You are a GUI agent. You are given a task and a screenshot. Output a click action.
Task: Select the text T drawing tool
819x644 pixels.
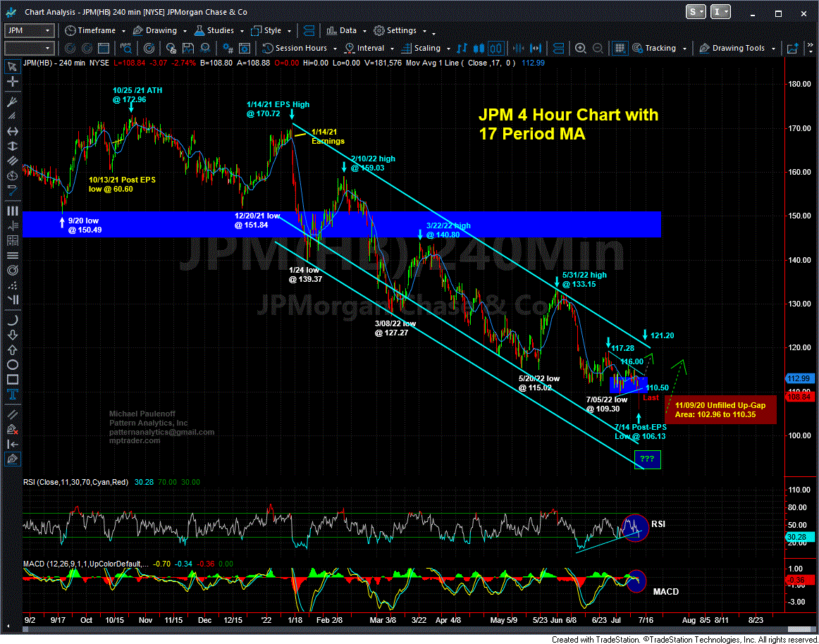point(12,395)
